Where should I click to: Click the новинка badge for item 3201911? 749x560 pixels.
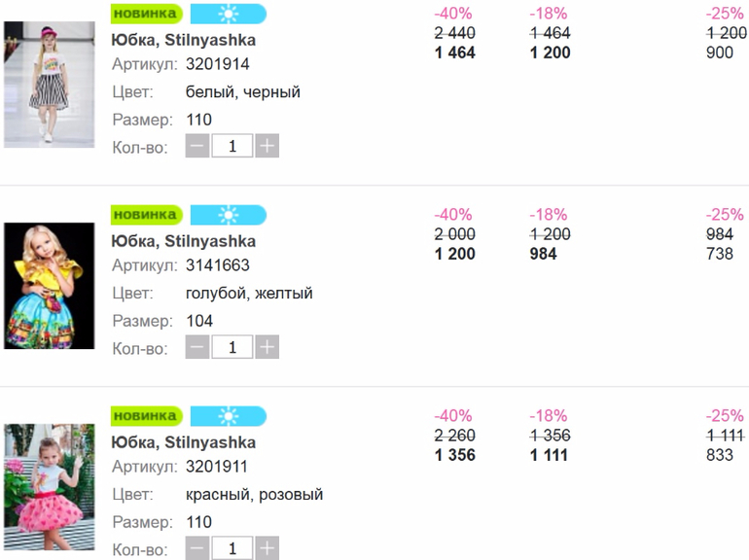click(x=146, y=416)
